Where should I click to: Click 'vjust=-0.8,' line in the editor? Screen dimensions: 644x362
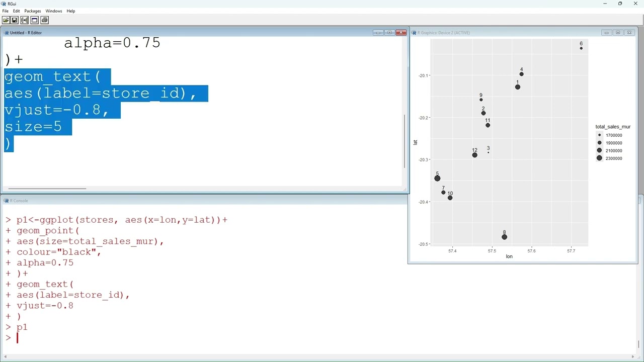pyautogui.click(x=57, y=110)
